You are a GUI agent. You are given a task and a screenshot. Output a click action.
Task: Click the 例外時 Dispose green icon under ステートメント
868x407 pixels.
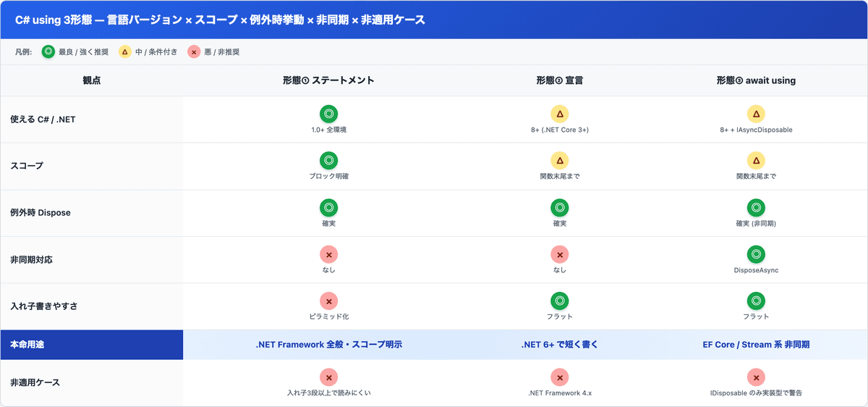click(328, 208)
